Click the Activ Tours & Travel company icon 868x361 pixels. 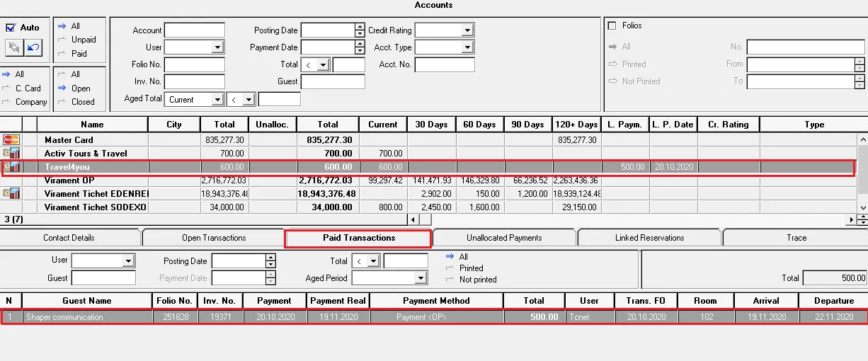pyautogui.click(x=11, y=154)
